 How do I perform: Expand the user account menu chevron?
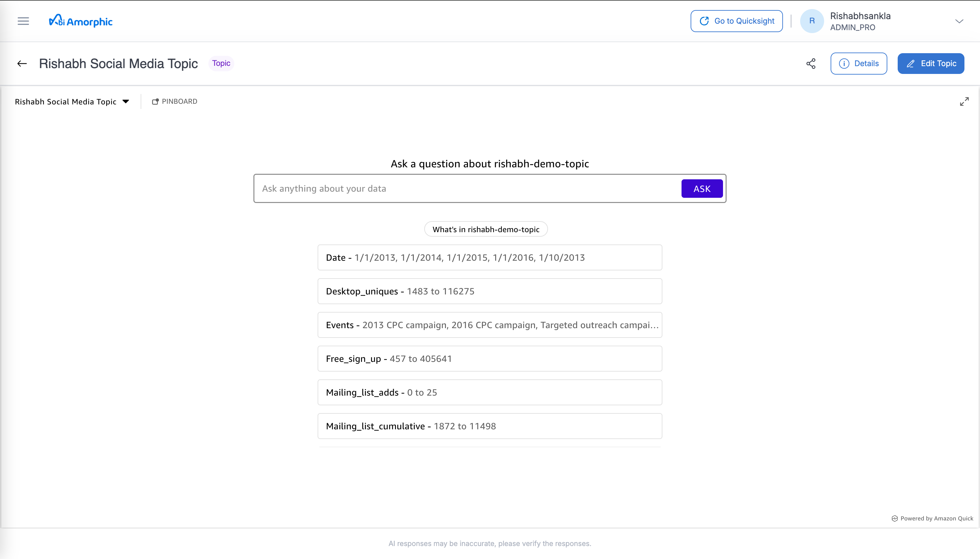[960, 21]
